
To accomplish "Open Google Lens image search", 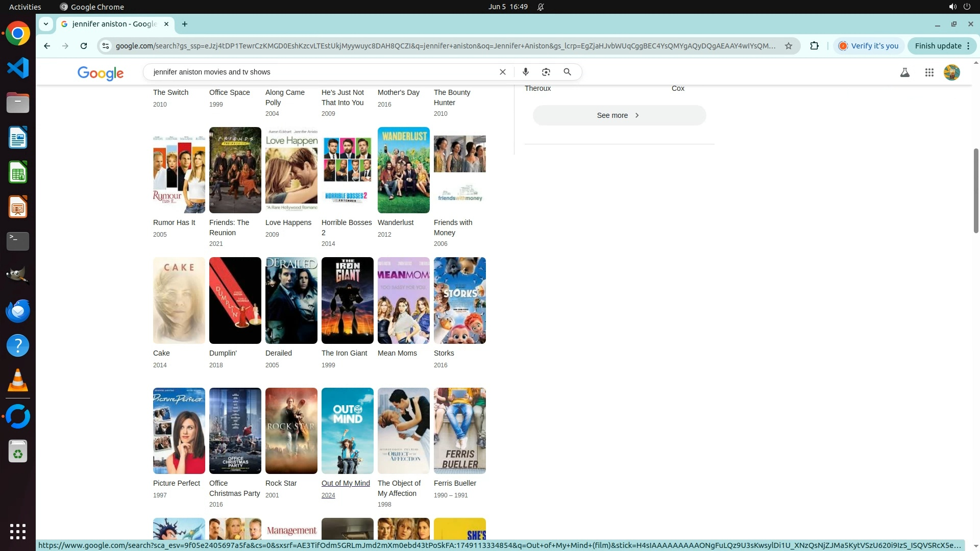I will [546, 72].
